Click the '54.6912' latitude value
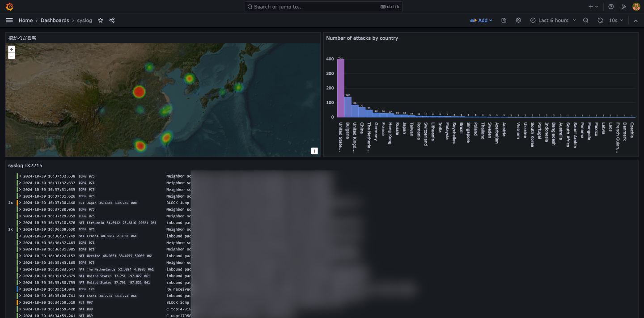644x318 pixels. click(114, 223)
